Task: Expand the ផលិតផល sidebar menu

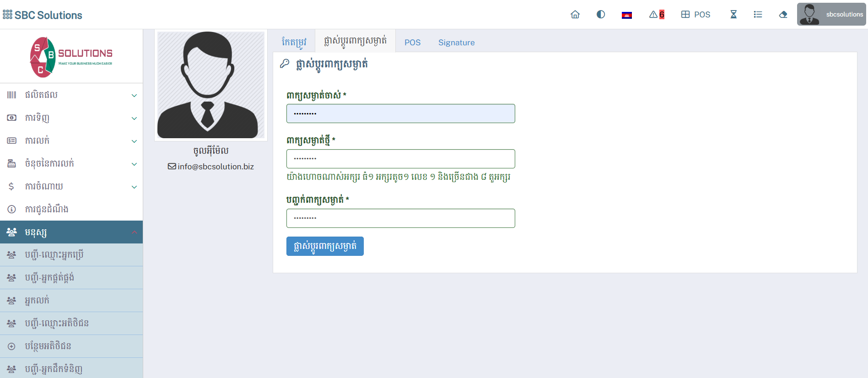Action: [71, 95]
